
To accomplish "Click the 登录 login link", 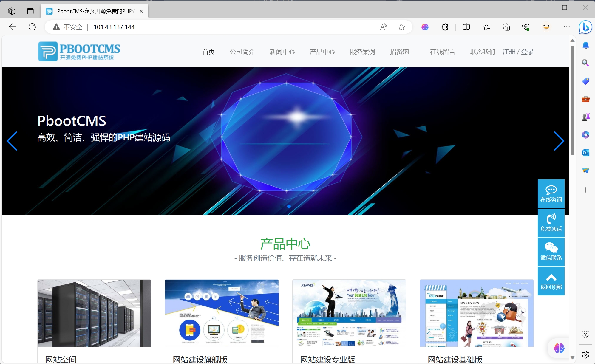I will (x=527, y=52).
